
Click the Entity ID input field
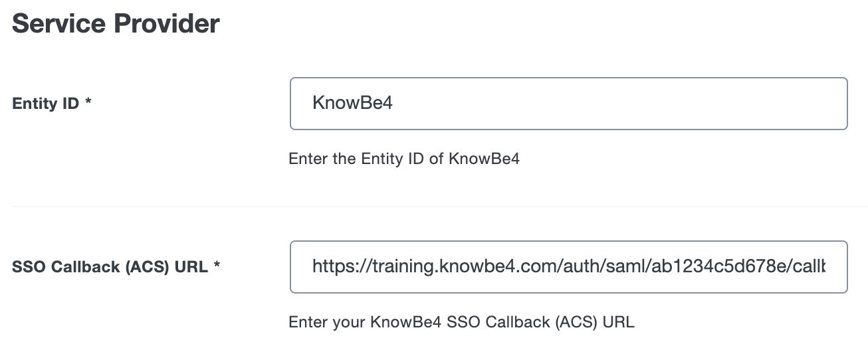point(568,104)
